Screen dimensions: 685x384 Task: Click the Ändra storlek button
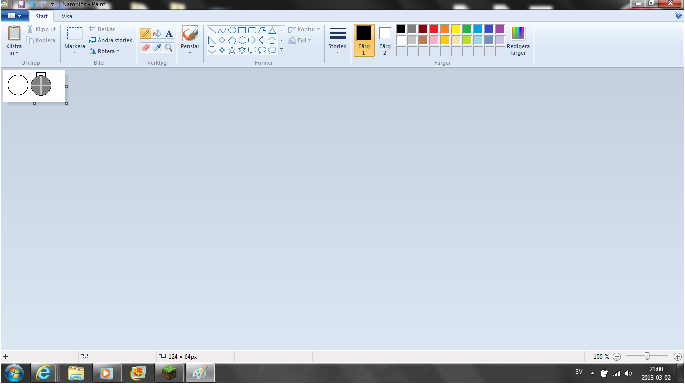coord(111,40)
